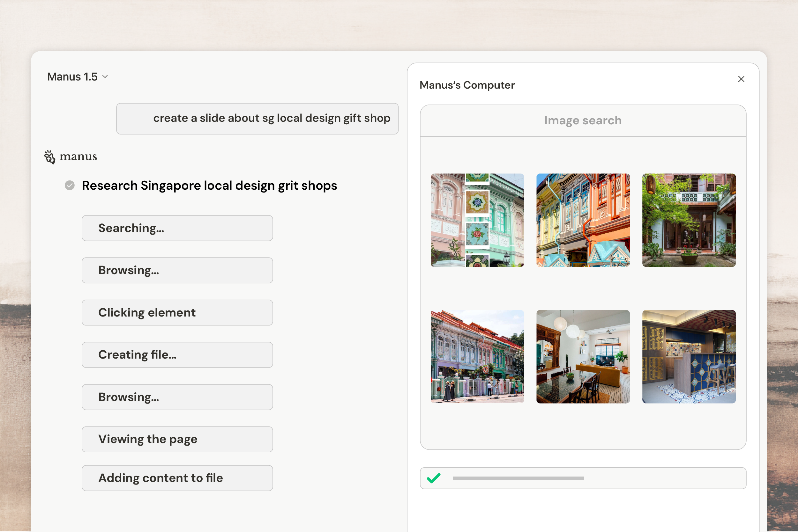The image size is (798, 532).
Task: Close the Manus's Computer panel
Action: pos(741,79)
